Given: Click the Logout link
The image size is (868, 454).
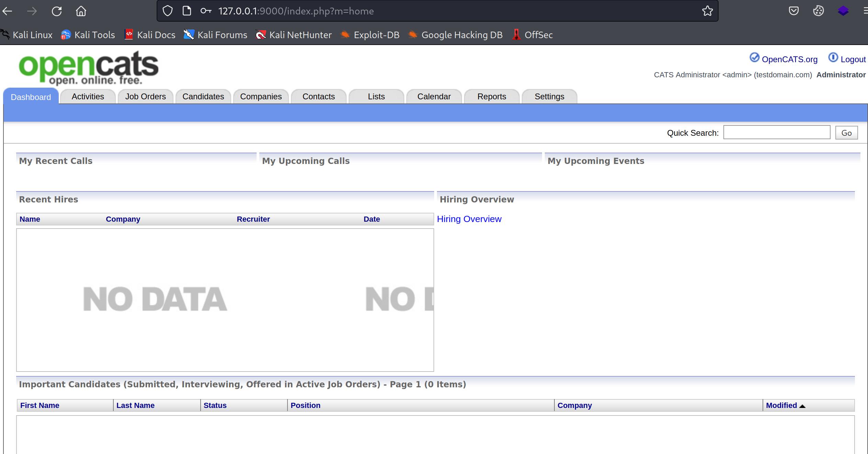Looking at the screenshot, I should click(x=853, y=59).
